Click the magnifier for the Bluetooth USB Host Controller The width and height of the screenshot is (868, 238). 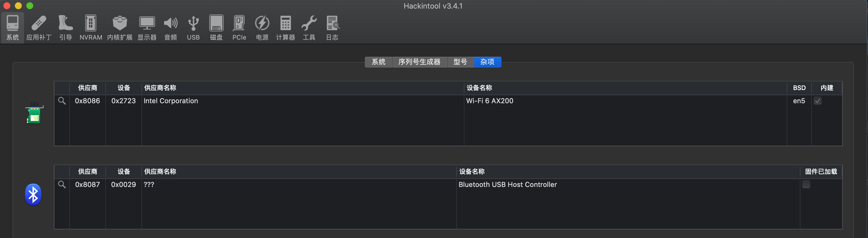(62, 185)
